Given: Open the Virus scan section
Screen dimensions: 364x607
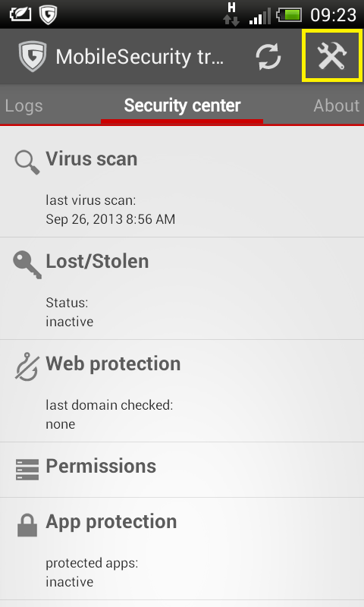Looking at the screenshot, I should pos(182,181).
